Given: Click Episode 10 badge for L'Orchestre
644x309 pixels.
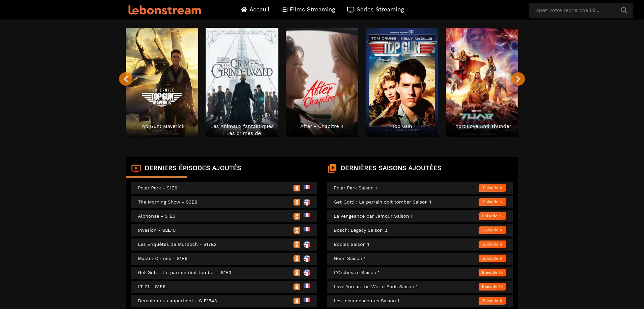Looking at the screenshot, I should point(492,273).
